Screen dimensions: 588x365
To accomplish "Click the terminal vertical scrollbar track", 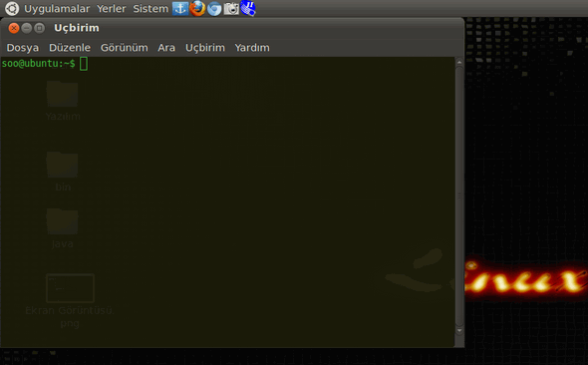I will tap(459, 196).
